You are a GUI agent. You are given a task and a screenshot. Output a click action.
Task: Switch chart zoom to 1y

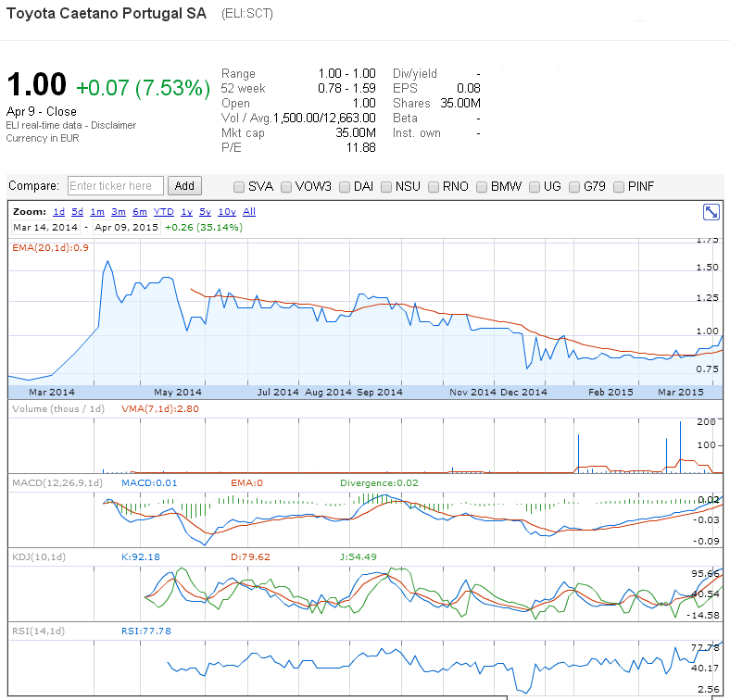point(187,212)
